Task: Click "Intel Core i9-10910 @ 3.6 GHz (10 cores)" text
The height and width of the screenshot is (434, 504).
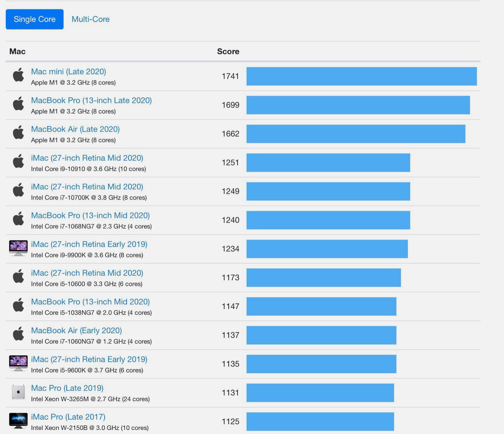Action: (89, 169)
